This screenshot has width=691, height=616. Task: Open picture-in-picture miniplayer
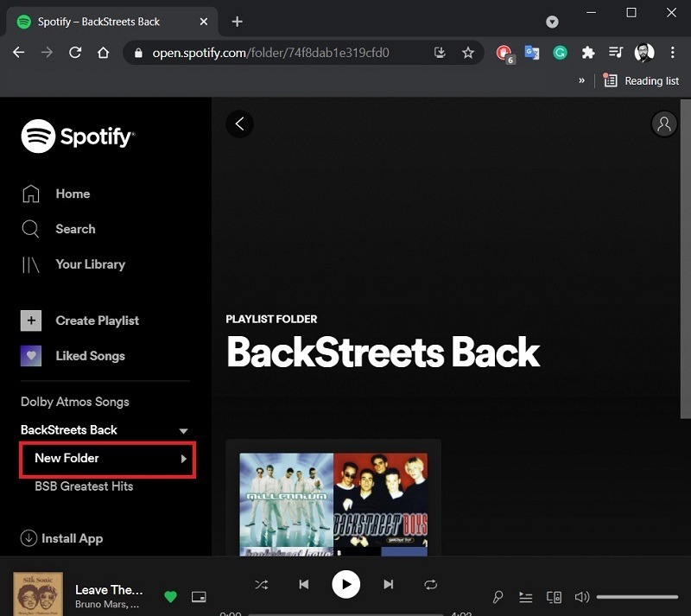pos(199,597)
